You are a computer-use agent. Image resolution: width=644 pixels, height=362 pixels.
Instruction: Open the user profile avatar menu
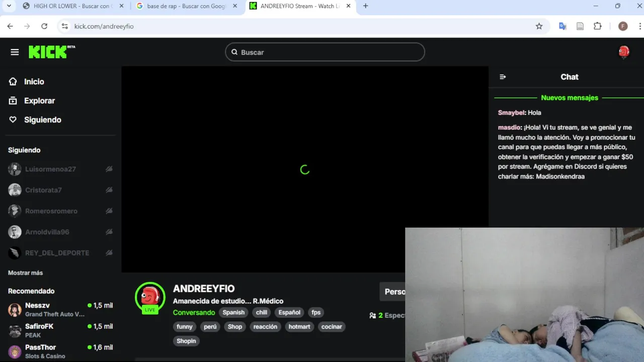624,52
